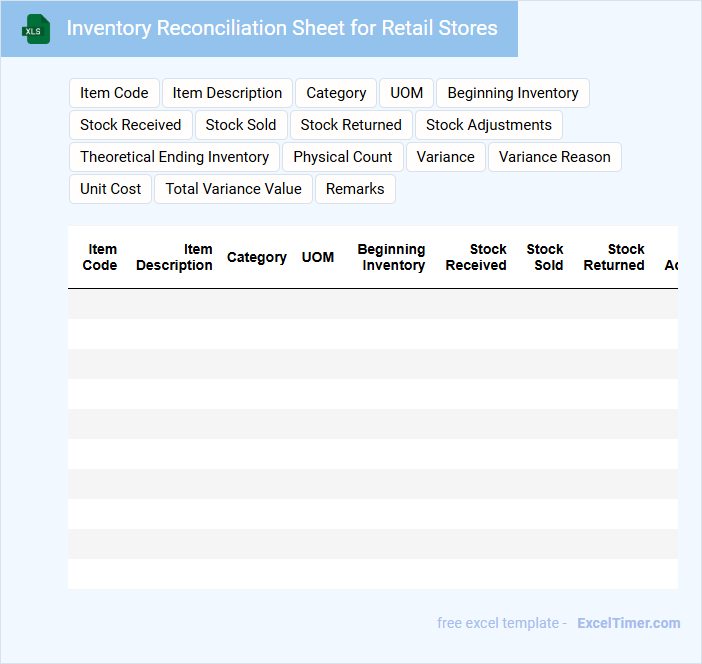702x664 pixels.
Task: Click the Inventory Reconciliation Sheet title banner
Action: point(281,28)
